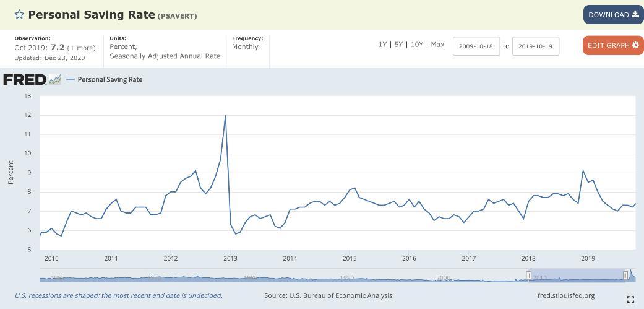The height and width of the screenshot is (309, 644).
Task: Click the DOWNLOAD button
Action: (613, 15)
